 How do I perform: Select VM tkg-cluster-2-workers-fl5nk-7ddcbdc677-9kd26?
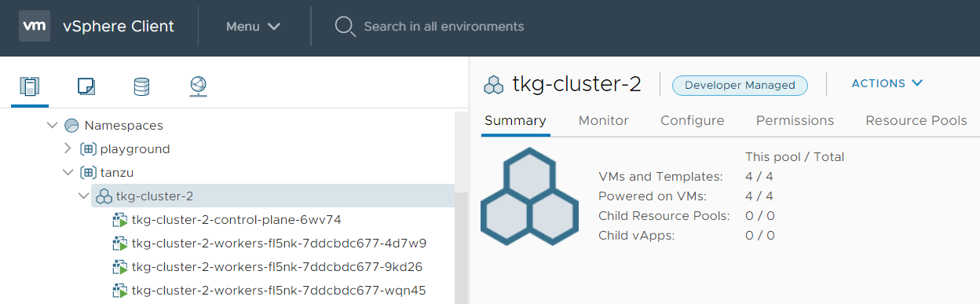277,267
